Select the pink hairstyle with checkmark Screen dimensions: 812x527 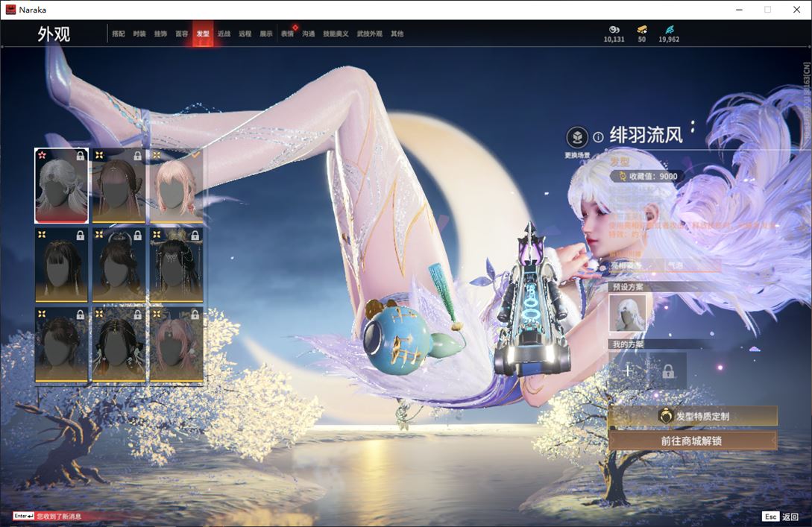tap(176, 186)
